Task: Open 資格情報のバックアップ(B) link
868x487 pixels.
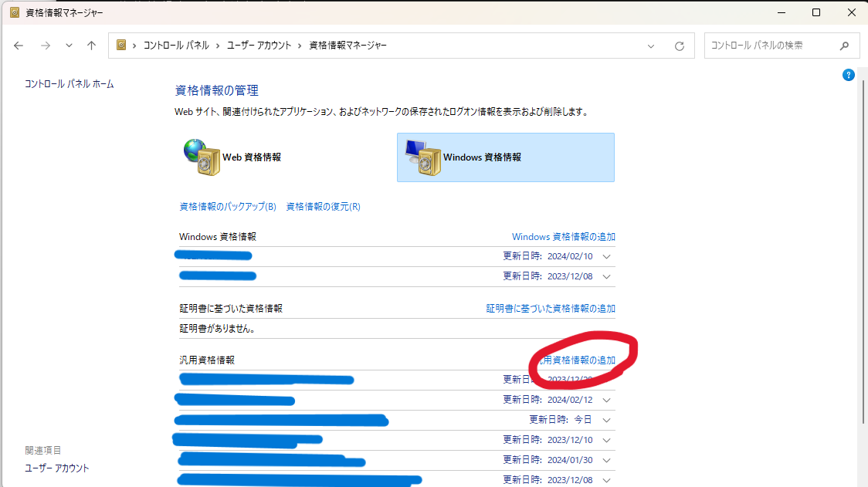Action: [x=228, y=206]
